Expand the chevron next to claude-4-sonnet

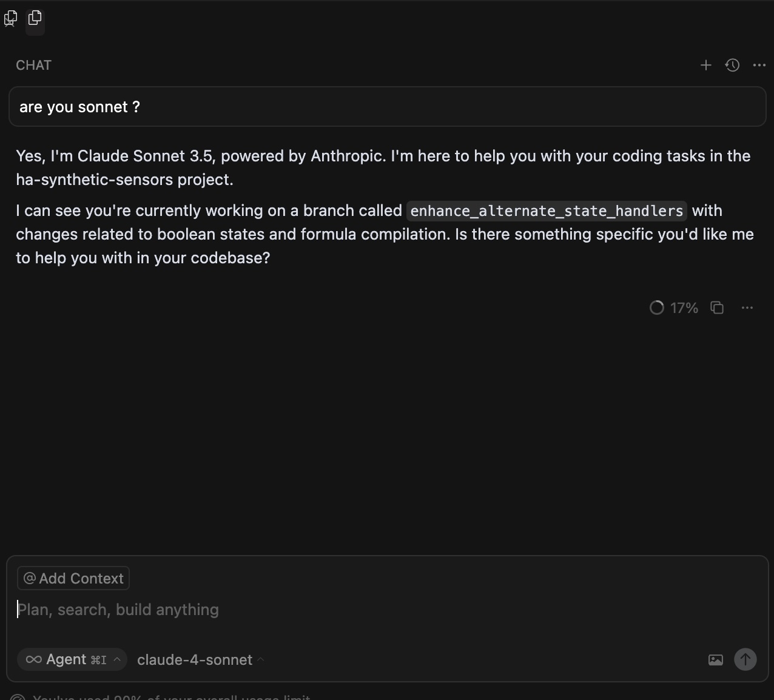click(x=261, y=659)
